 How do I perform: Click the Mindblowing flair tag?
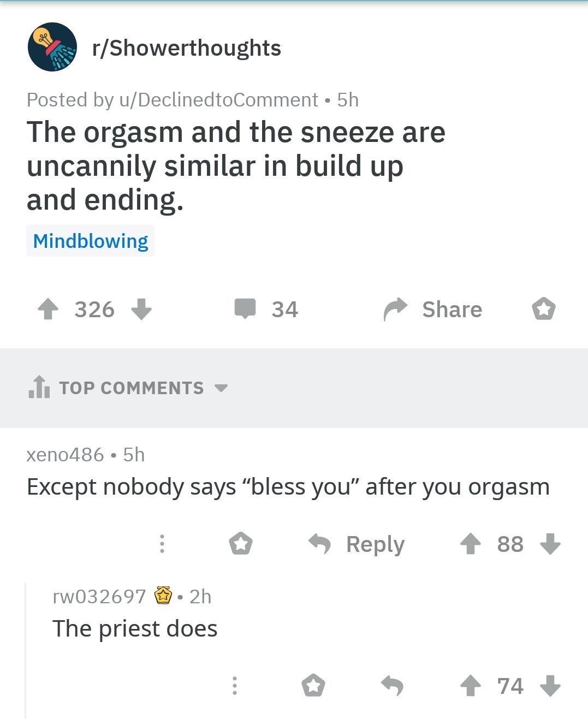(91, 241)
